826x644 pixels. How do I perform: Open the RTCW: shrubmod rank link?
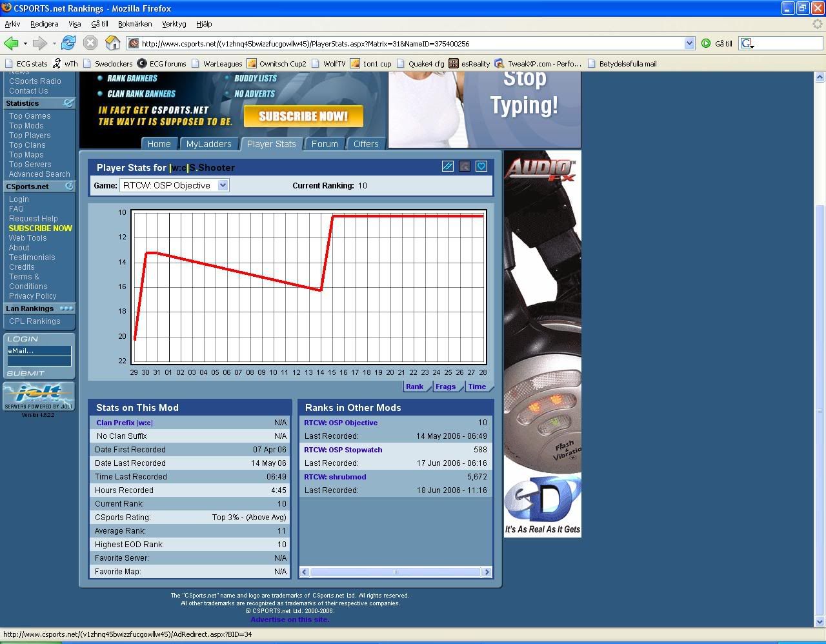(335, 477)
